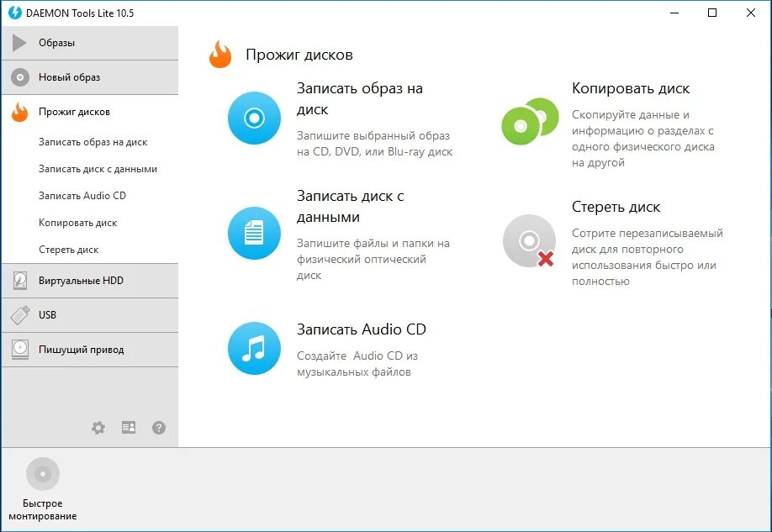Viewport: 772px width, 532px height.
Task: Expand the Виртуальные HDD section
Action: tap(89, 281)
